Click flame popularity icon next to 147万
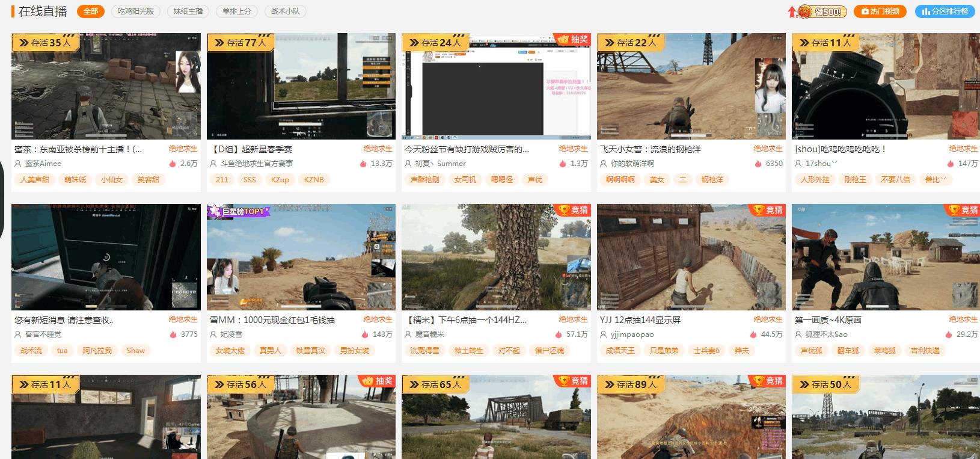This screenshot has height=459, width=980. tap(951, 164)
